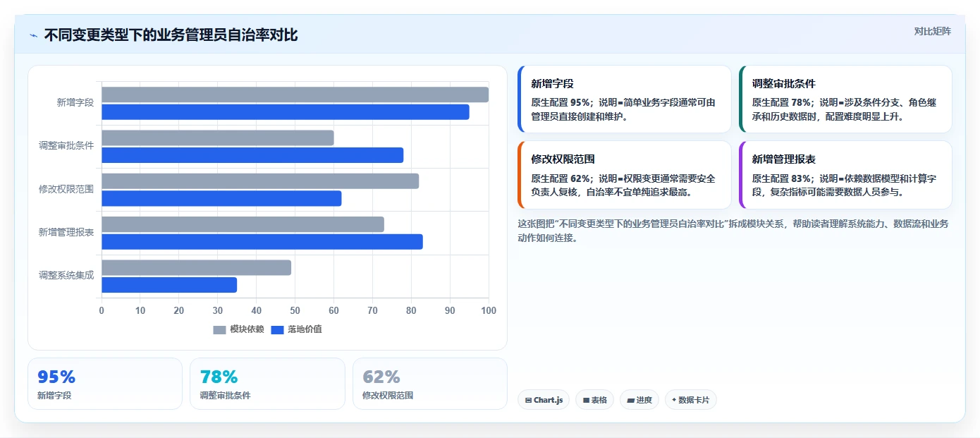Screen dimensions: 980x438
Task: Click the 数据卡片 tag chip
Action: (x=691, y=400)
